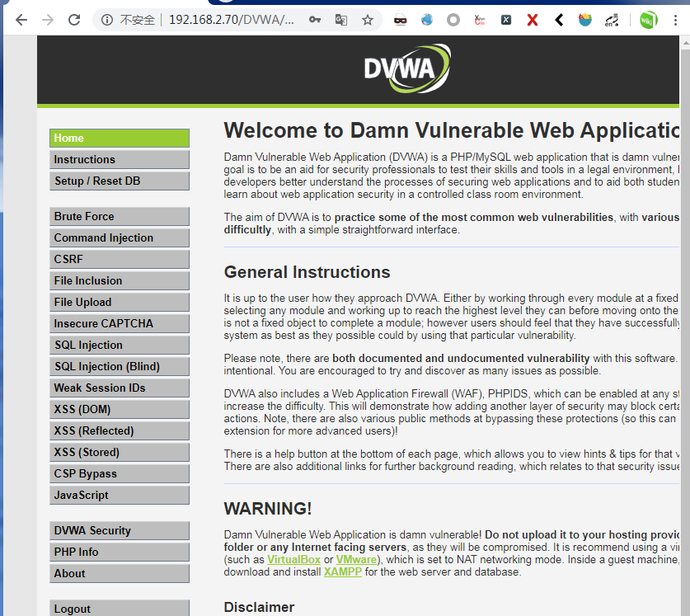The image size is (690, 616).
Task: Open Insecure CAPTCHA module
Action: tap(120, 323)
